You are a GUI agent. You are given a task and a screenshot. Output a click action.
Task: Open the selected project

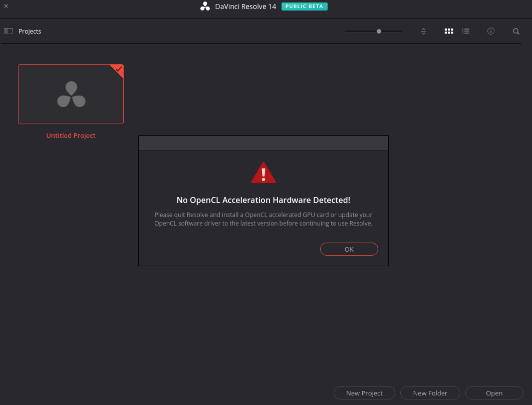click(x=494, y=393)
